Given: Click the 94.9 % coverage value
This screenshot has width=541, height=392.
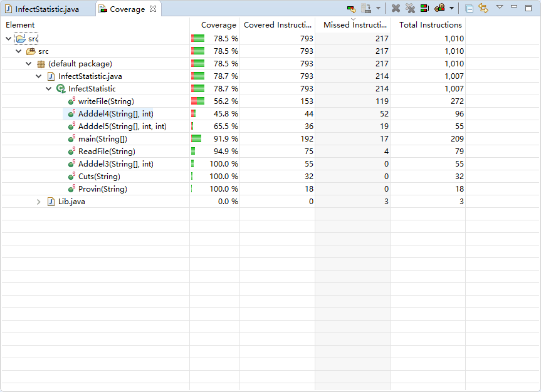Looking at the screenshot, I should (x=226, y=152).
